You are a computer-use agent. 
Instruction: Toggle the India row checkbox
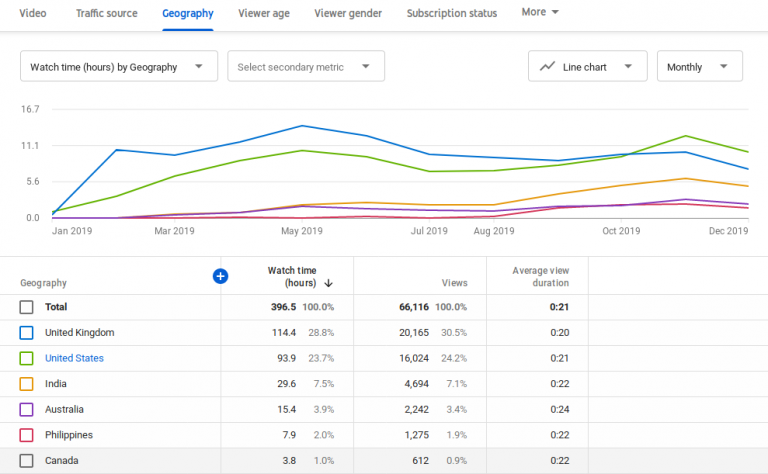[x=27, y=383]
